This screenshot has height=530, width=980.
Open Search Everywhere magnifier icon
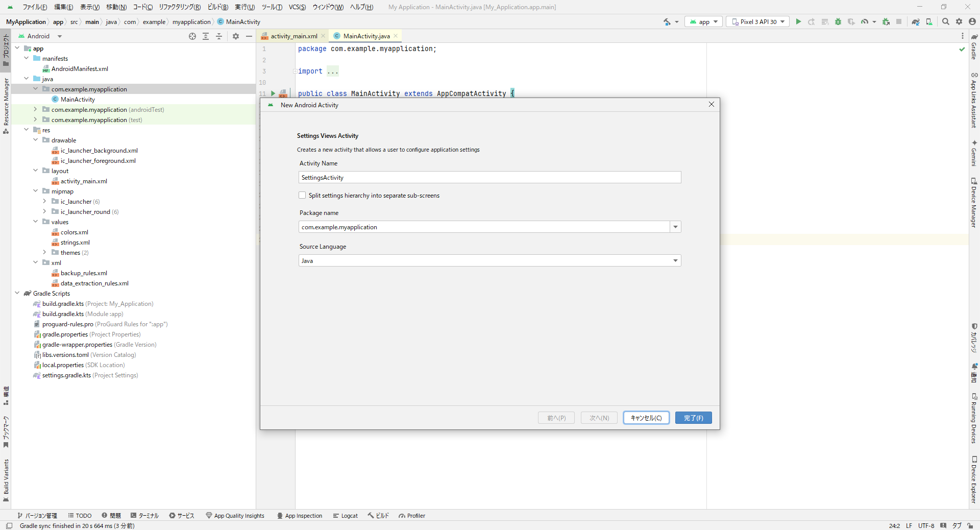pos(946,21)
